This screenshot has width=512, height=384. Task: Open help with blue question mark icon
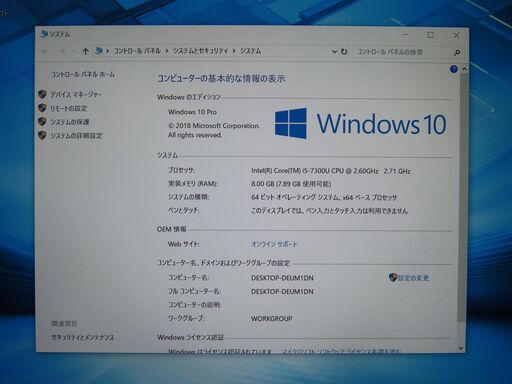pos(453,69)
